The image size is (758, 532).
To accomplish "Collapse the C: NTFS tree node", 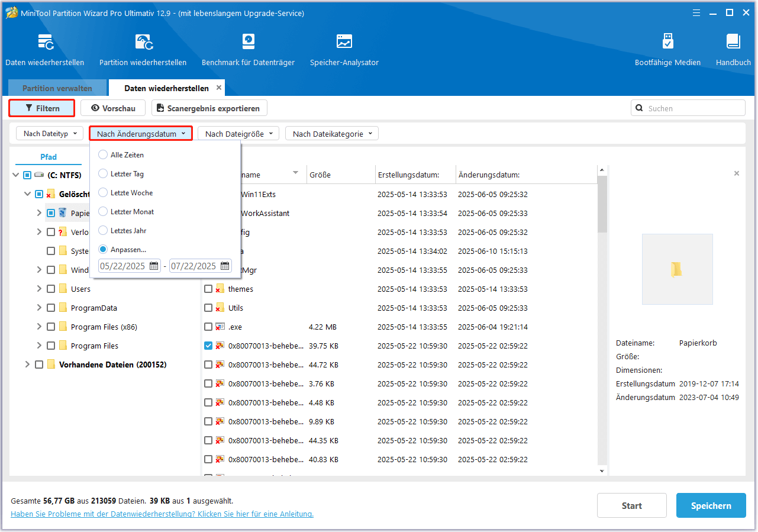I will pos(15,175).
